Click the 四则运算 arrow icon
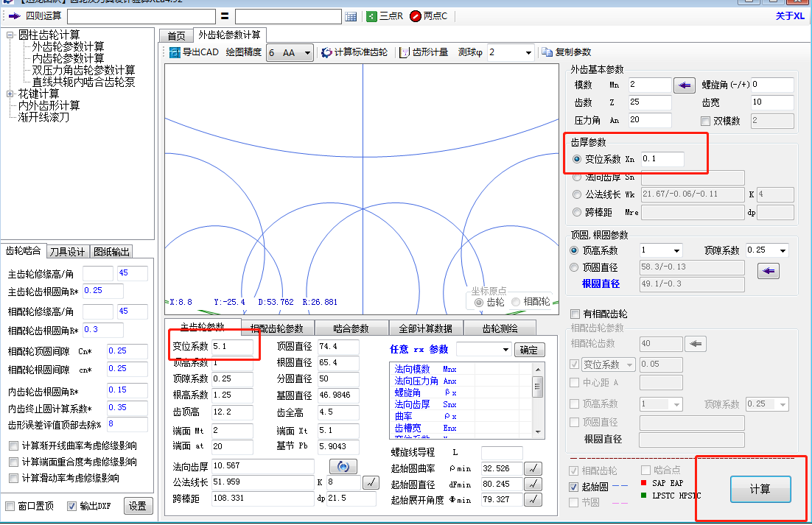The image size is (812, 525). (15, 16)
